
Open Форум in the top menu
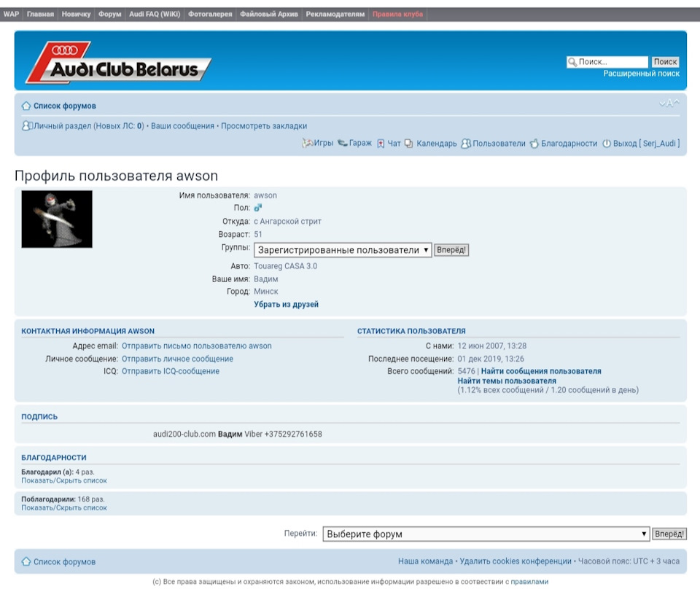coord(110,14)
